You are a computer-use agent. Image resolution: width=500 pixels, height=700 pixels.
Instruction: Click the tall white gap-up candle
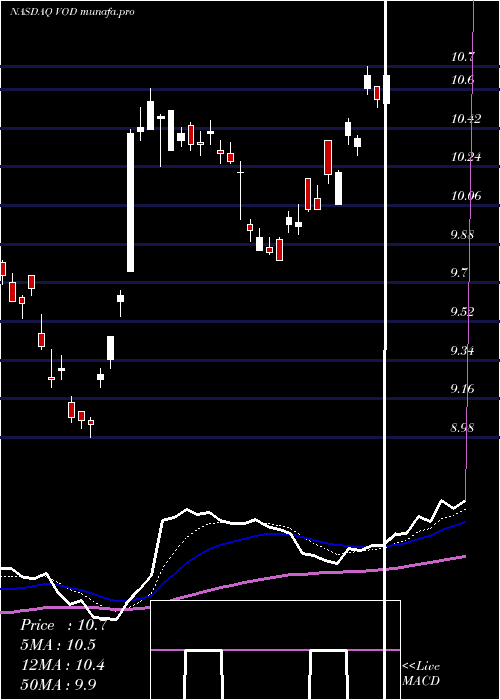(130, 202)
